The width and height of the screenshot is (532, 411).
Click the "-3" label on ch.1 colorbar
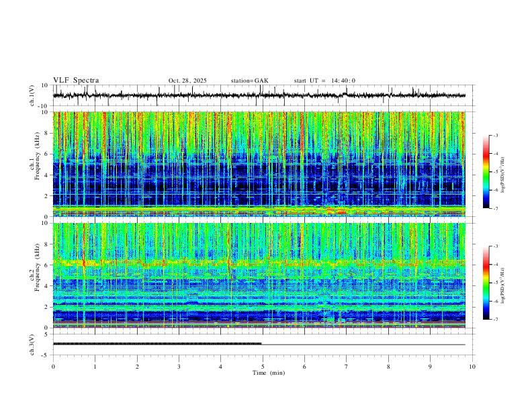point(496,135)
